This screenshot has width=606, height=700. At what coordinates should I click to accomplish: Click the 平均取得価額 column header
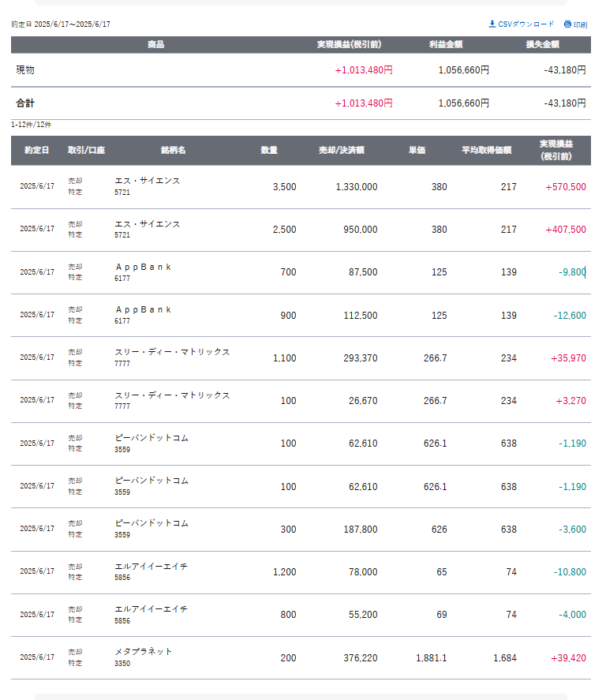click(x=486, y=151)
